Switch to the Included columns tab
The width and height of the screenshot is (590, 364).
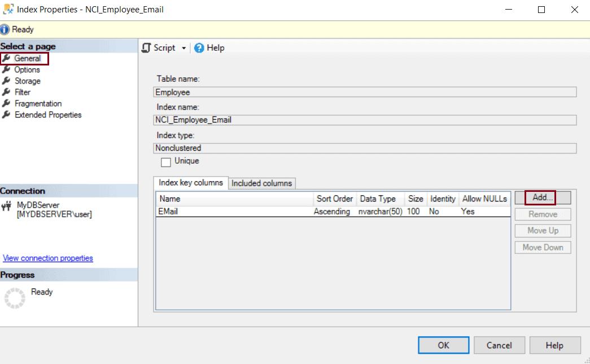[x=261, y=183]
